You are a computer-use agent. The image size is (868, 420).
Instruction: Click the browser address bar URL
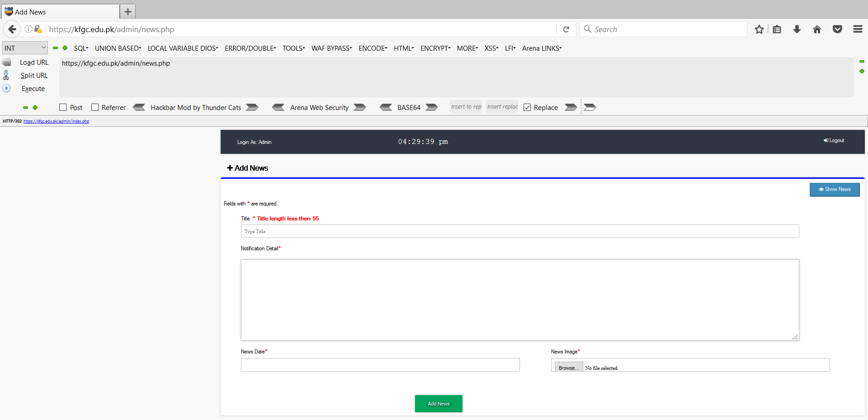112,29
